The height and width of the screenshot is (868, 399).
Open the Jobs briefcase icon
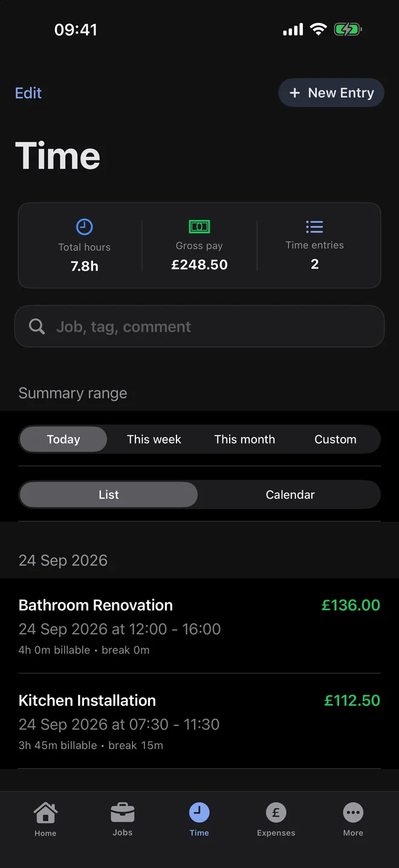123,812
